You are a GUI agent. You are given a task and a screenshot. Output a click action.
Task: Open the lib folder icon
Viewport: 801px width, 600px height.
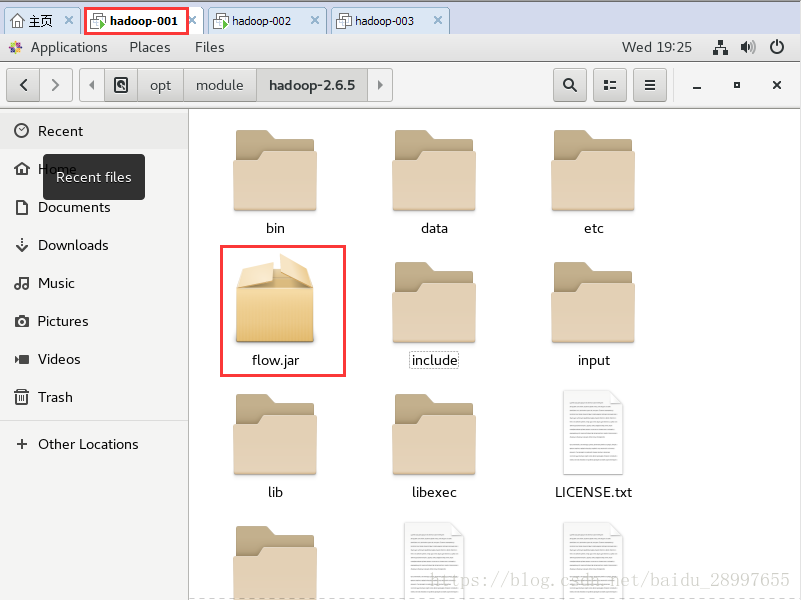point(275,435)
